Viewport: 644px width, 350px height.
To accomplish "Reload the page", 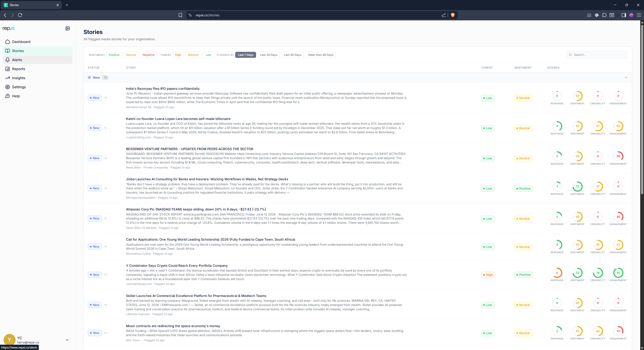I will [x=20, y=15].
